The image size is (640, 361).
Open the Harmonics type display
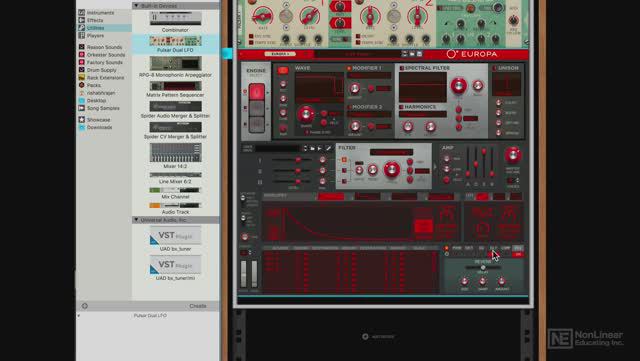(x=422, y=115)
